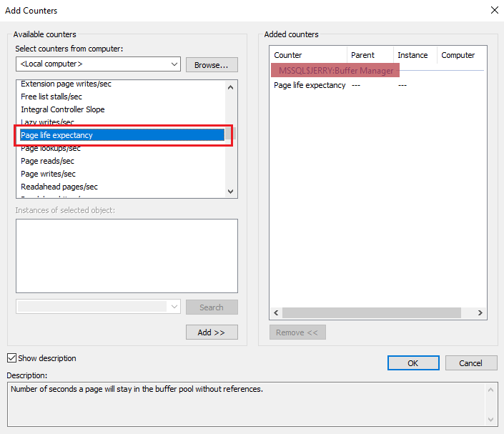504x434 pixels.
Task: Toggle the Show description checkbox
Action: [11, 358]
